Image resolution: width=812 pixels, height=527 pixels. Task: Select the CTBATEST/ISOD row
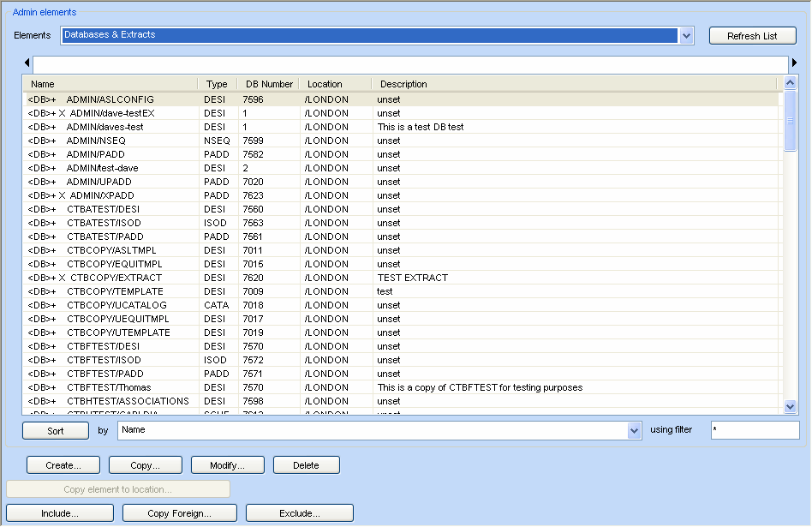[402, 223]
